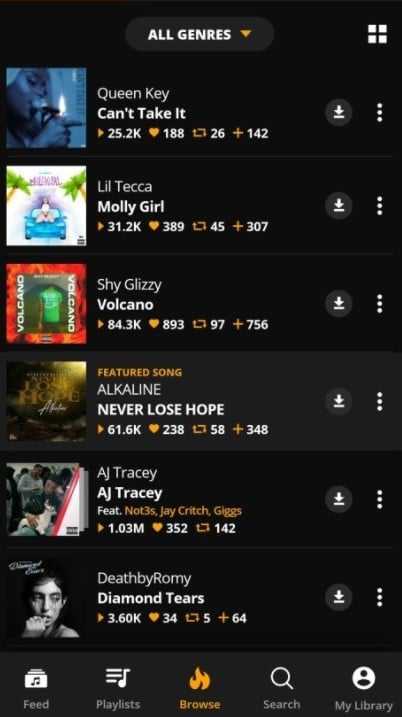Download the Molly Girl track
The width and height of the screenshot is (402, 717).
338,206
